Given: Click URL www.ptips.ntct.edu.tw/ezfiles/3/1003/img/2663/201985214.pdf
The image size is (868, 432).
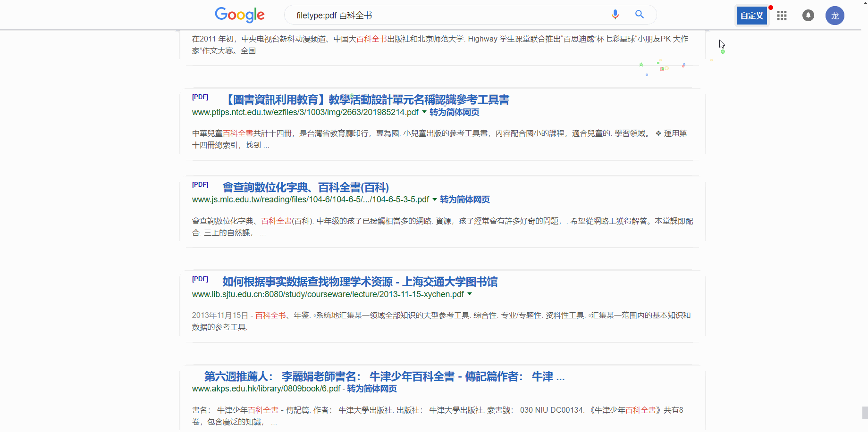Looking at the screenshot, I should point(305,112).
